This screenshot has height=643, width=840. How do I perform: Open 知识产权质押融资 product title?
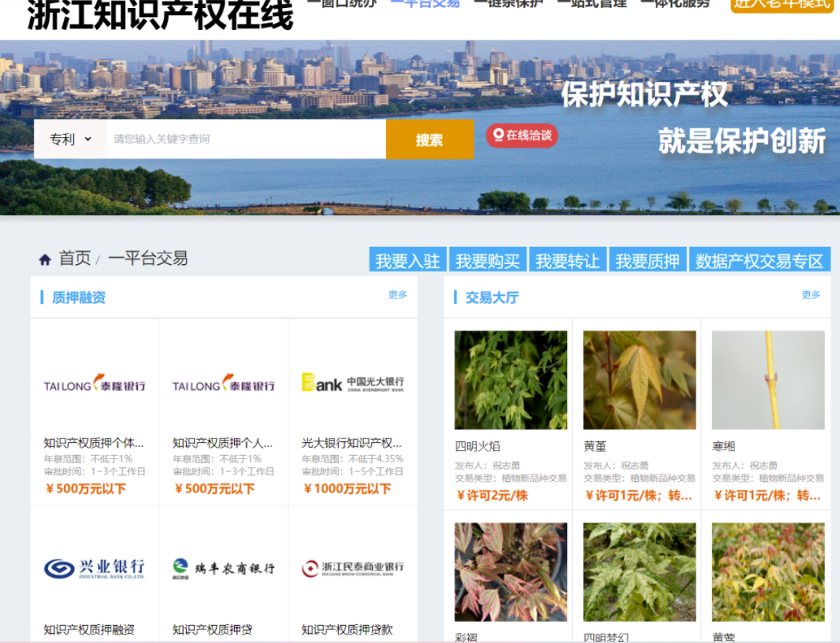tap(89, 629)
